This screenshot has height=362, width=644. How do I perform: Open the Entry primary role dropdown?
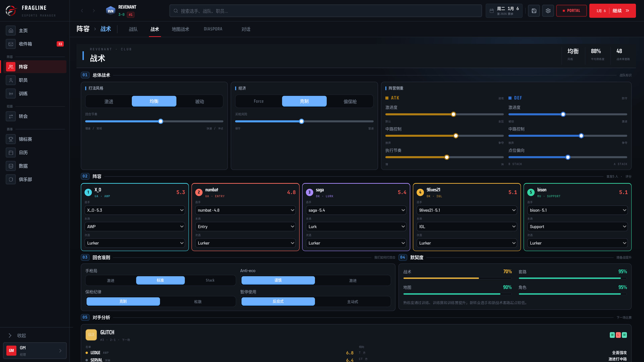pos(246,227)
